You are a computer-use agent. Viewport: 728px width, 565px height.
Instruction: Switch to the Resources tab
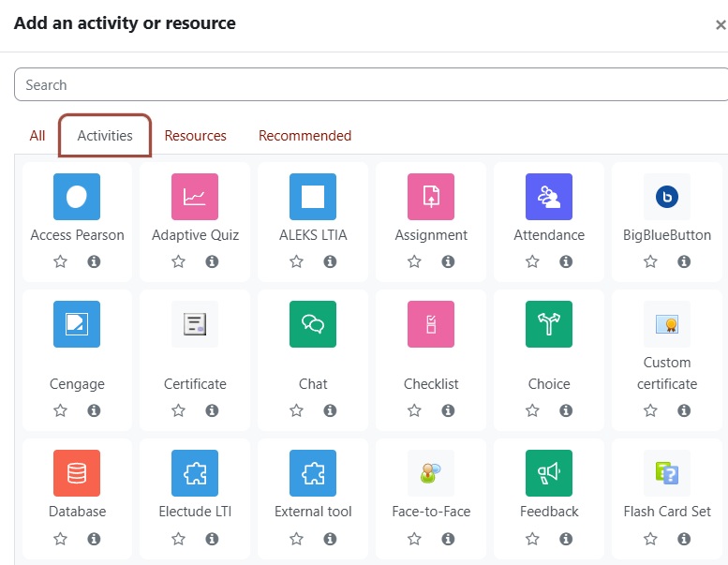click(196, 136)
